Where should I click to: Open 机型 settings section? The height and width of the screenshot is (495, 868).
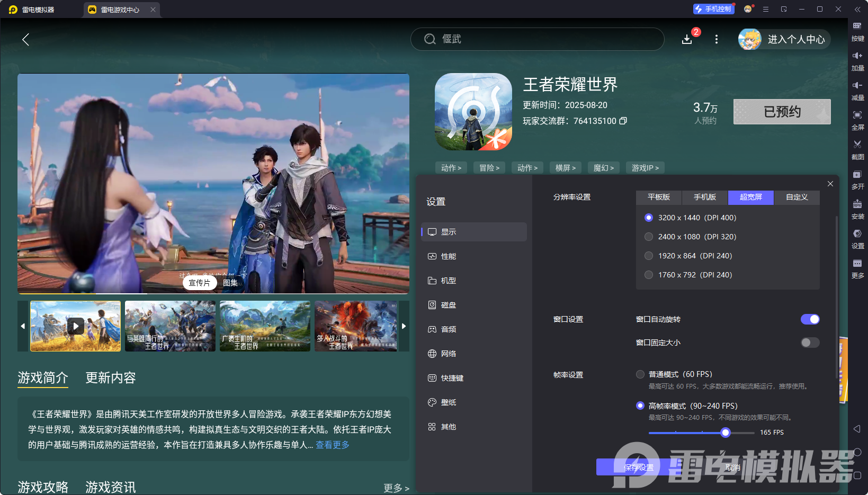(474, 281)
